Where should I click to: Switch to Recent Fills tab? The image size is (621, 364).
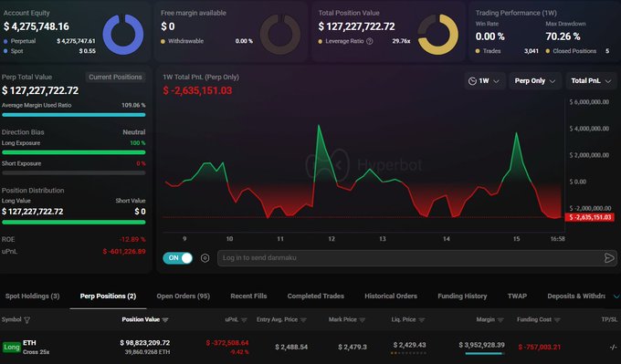[x=248, y=296]
